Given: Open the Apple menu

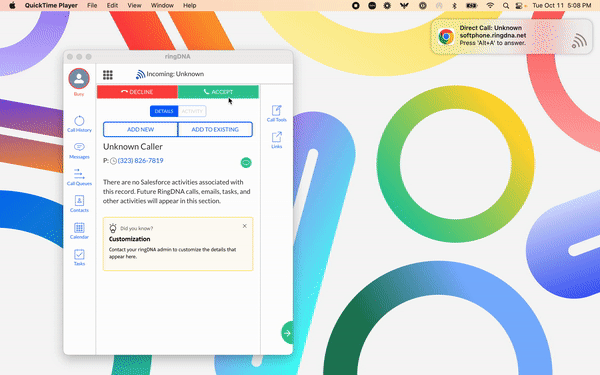Looking at the screenshot, I should click(x=12, y=5).
